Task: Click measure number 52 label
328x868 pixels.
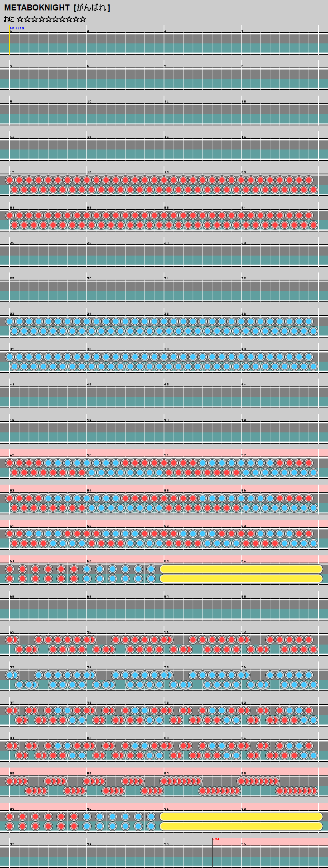Action: point(244,455)
